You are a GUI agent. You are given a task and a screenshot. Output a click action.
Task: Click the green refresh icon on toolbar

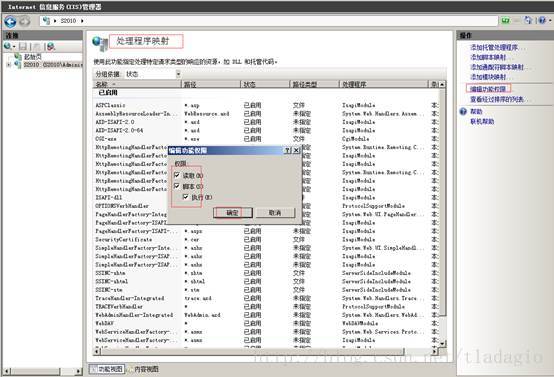pyautogui.click(x=506, y=21)
